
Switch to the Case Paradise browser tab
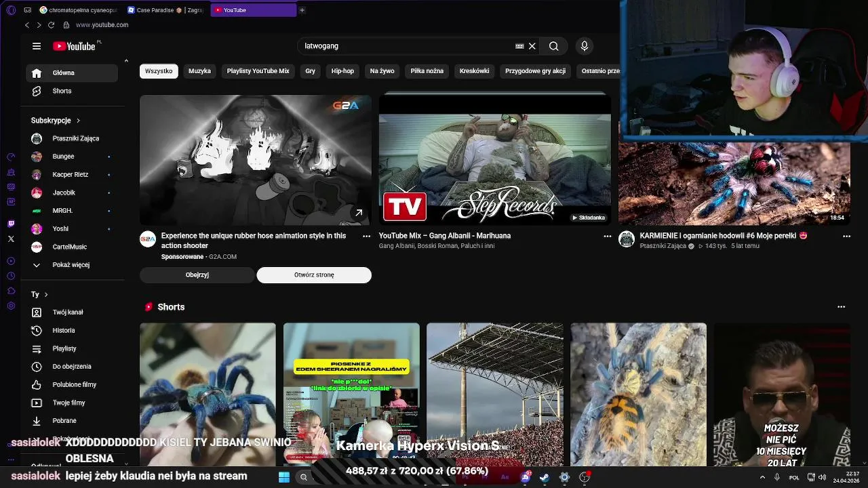[x=165, y=10]
